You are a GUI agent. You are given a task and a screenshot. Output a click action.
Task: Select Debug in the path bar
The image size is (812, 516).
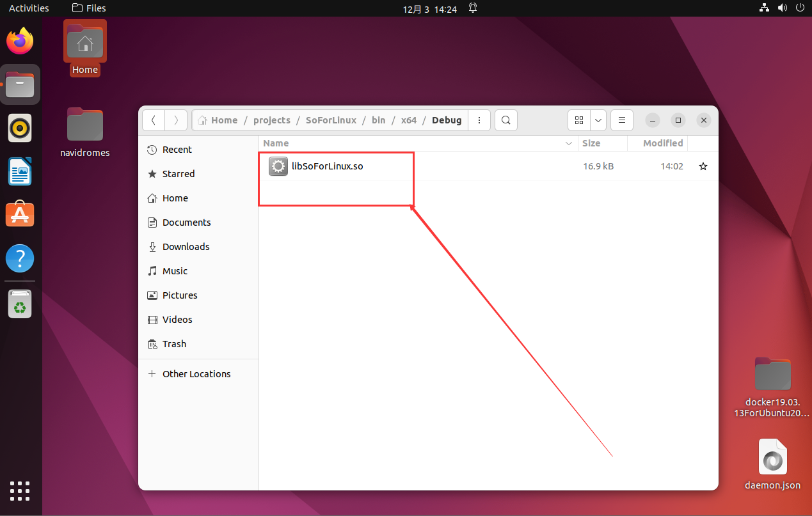[447, 120]
